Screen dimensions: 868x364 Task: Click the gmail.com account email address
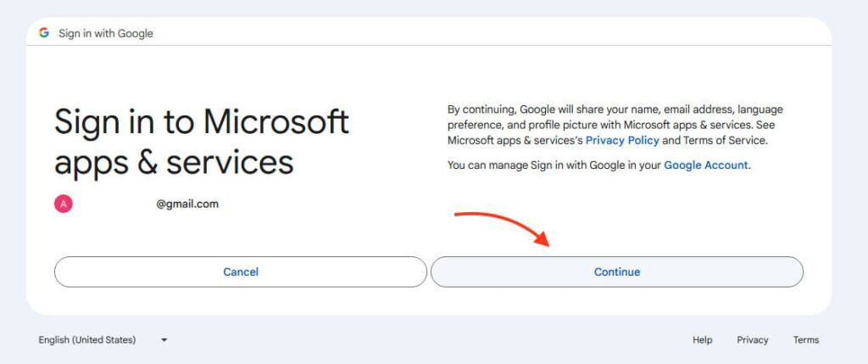click(186, 204)
